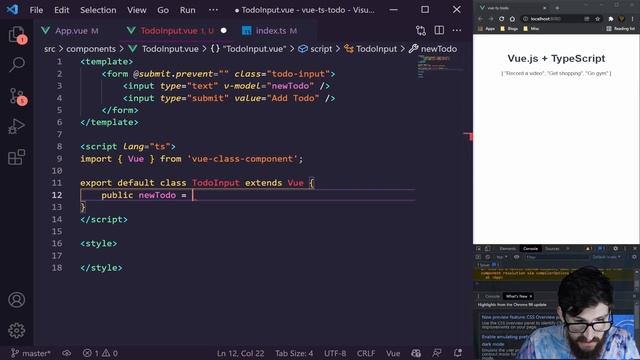Open DevTools Default levels dropdown
This screenshot has width=640, height=360.
click(606, 257)
